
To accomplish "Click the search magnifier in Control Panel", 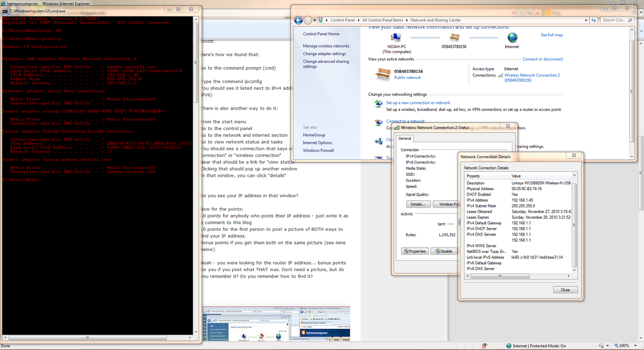I will coord(630,20).
